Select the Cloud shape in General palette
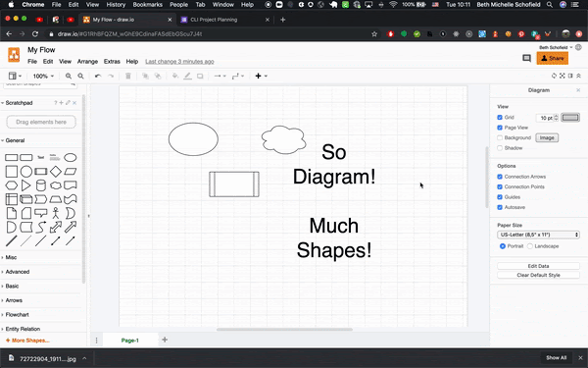 pos(56,185)
